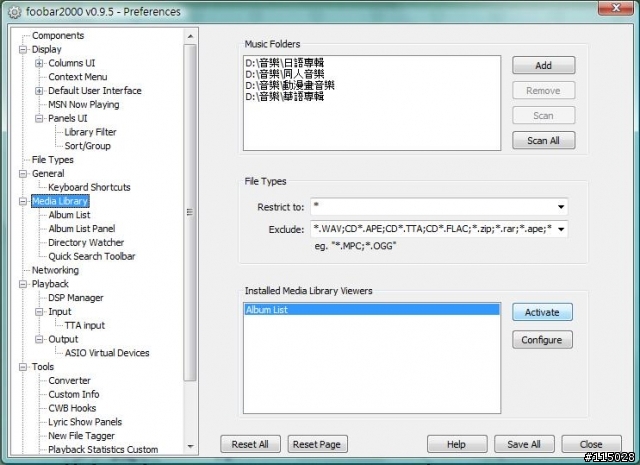
Task: Select Album List in viewers list
Action: [x=372, y=310]
